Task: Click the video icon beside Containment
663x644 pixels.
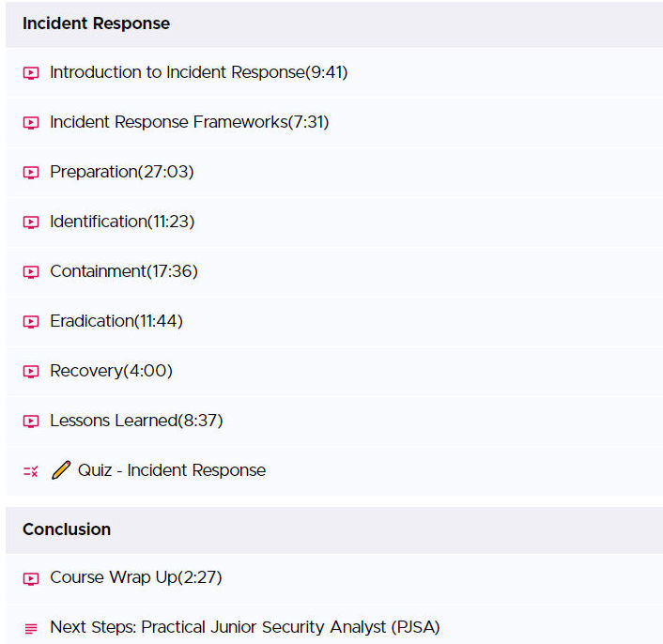Action: [31, 271]
